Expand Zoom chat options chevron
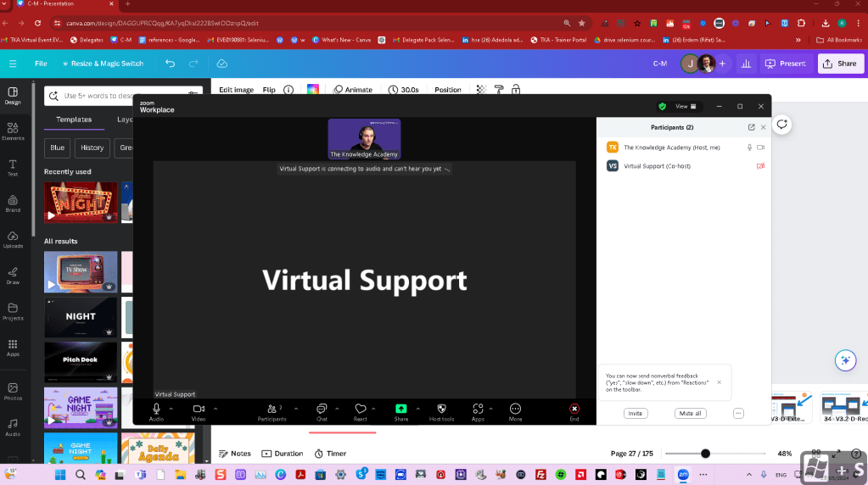 pos(337,409)
